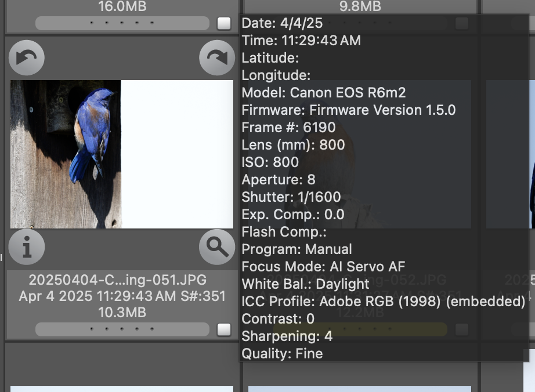535x392 pixels.
Task: Set the star rating bar for the 10.3MB photo
Action: coord(122,329)
